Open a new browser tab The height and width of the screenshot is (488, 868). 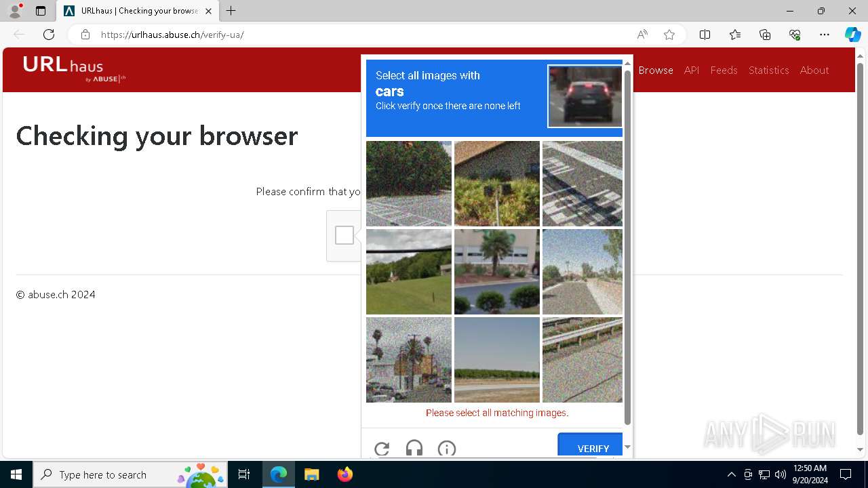coord(231,11)
